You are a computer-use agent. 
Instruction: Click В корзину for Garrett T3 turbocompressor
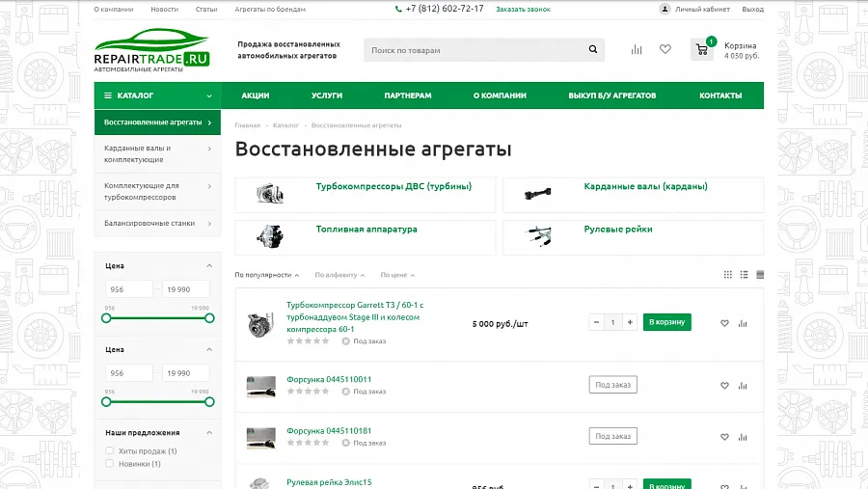pos(667,322)
